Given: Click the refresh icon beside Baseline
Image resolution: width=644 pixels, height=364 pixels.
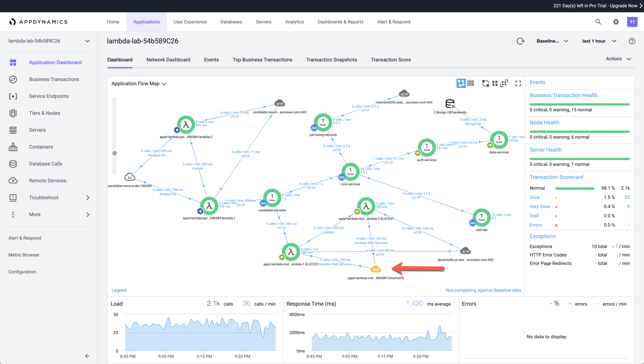Looking at the screenshot, I should coord(521,41).
